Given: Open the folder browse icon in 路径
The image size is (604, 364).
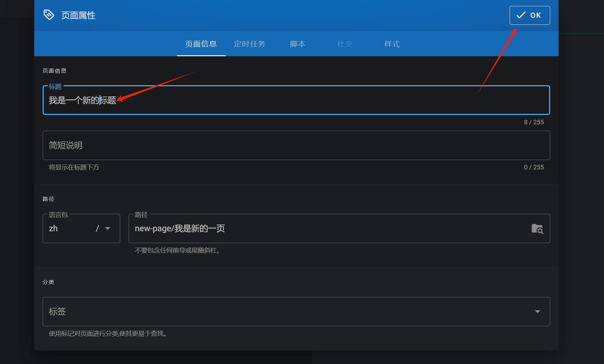Looking at the screenshot, I should click(537, 229).
